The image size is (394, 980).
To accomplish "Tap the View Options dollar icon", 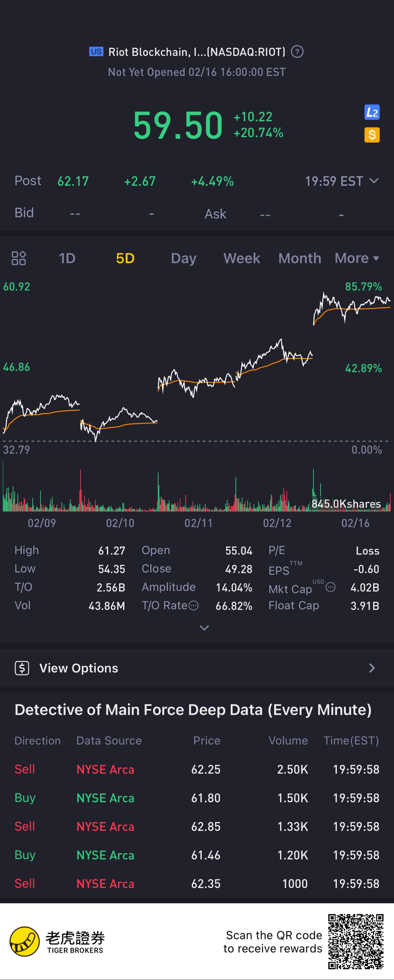I will pos(22,668).
